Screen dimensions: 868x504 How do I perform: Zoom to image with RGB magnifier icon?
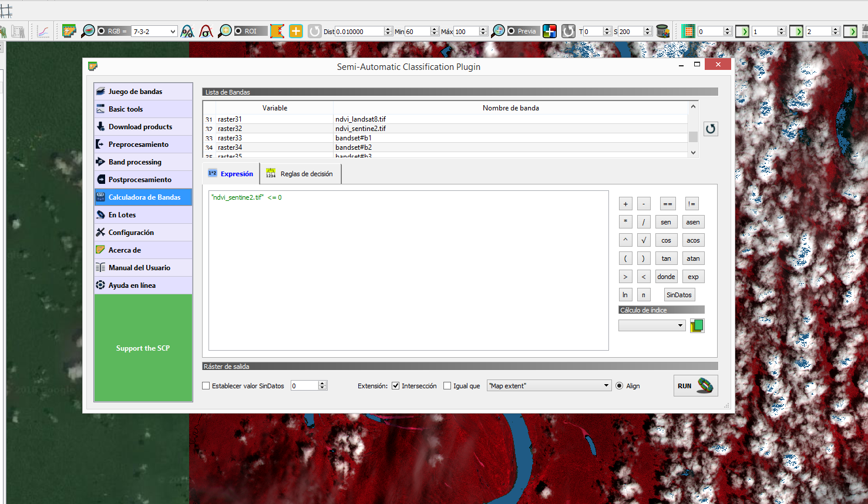pos(88,31)
